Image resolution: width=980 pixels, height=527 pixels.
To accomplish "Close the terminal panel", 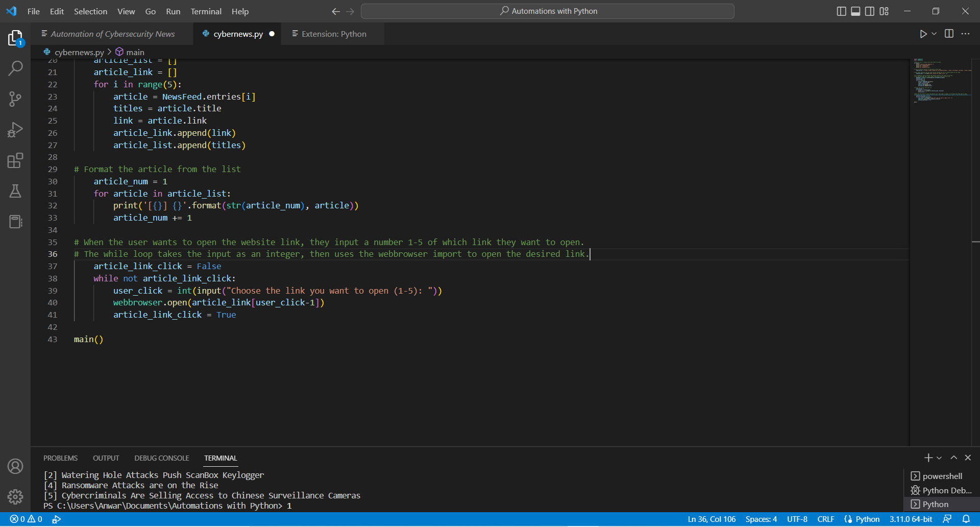I will [968, 458].
